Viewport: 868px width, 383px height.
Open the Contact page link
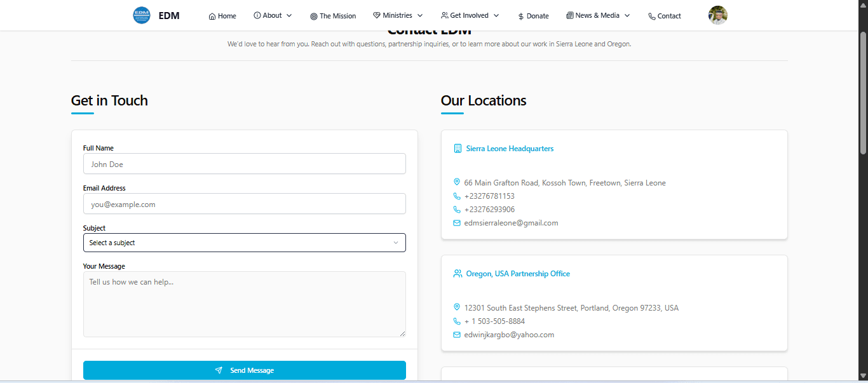tap(665, 16)
